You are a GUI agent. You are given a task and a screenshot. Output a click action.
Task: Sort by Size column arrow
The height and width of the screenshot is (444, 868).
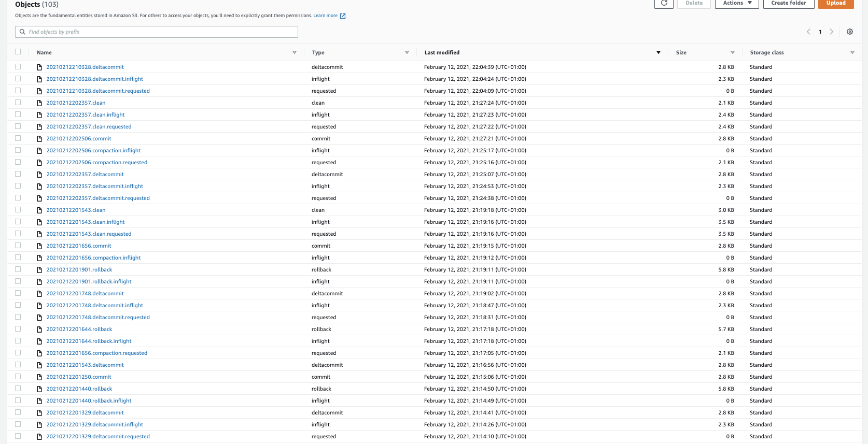pyautogui.click(x=733, y=52)
